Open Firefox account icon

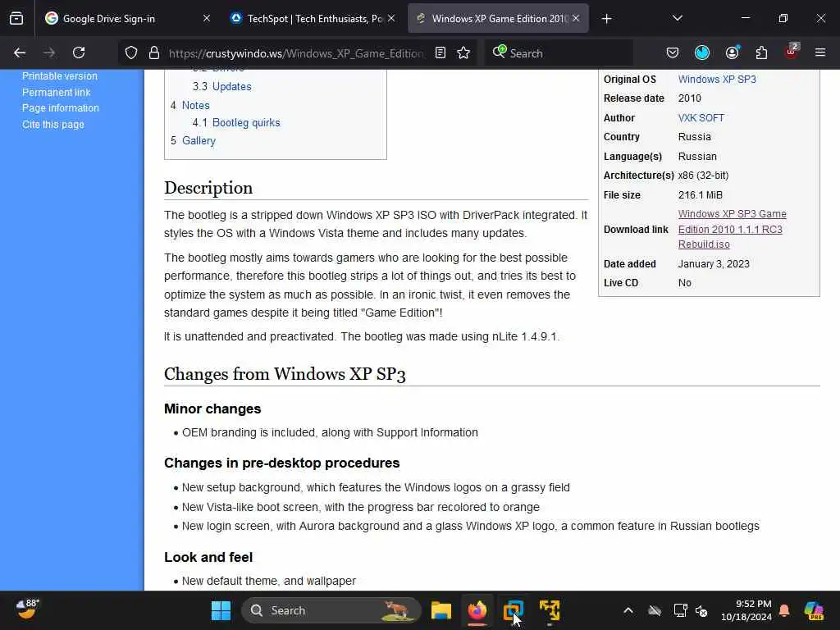click(x=732, y=52)
